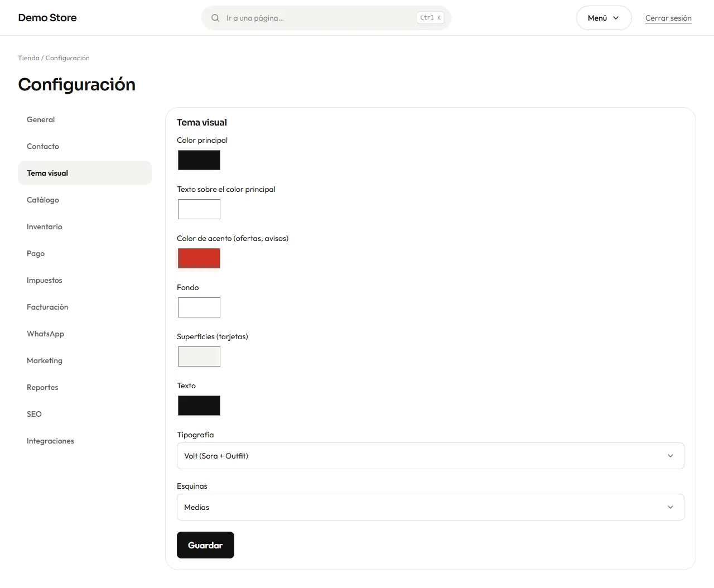
Task: Expand the Esquinas dropdown
Action: pyautogui.click(x=431, y=507)
